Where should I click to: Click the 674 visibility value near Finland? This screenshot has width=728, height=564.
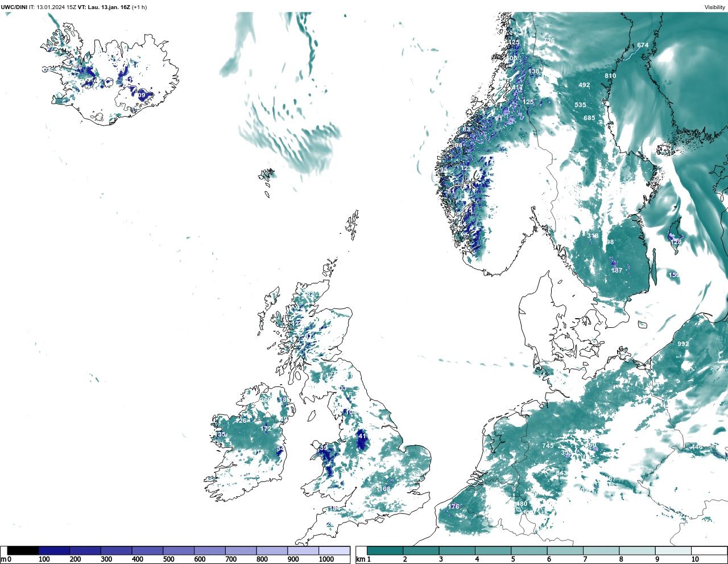click(643, 45)
